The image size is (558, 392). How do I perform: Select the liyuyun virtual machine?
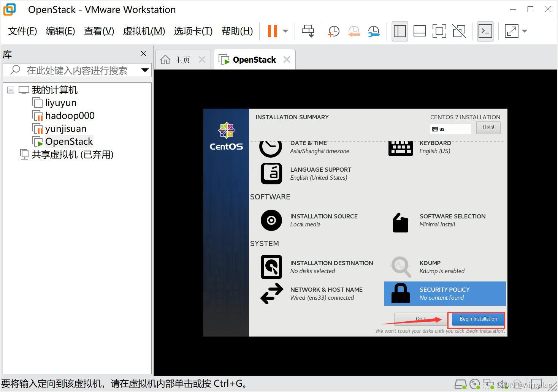point(61,103)
